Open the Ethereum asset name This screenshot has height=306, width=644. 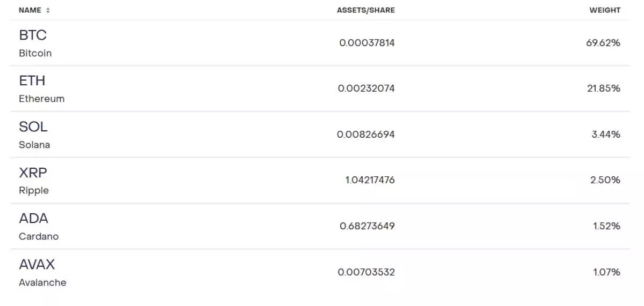[x=41, y=99]
